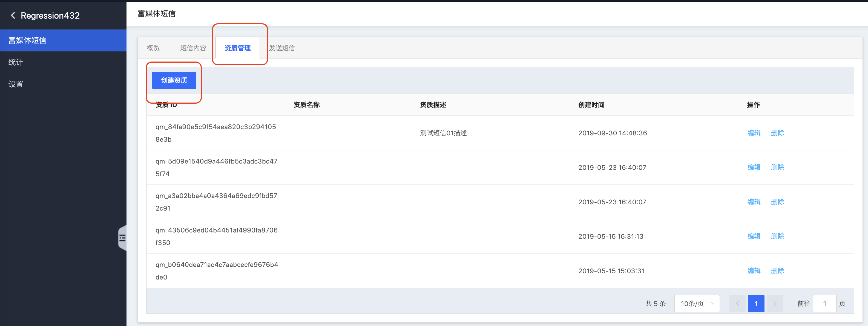The height and width of the screenshot is (326, 868).
Task: Switch to the 概览 tab
Action: pyautogui.click(x=153, y=48)
